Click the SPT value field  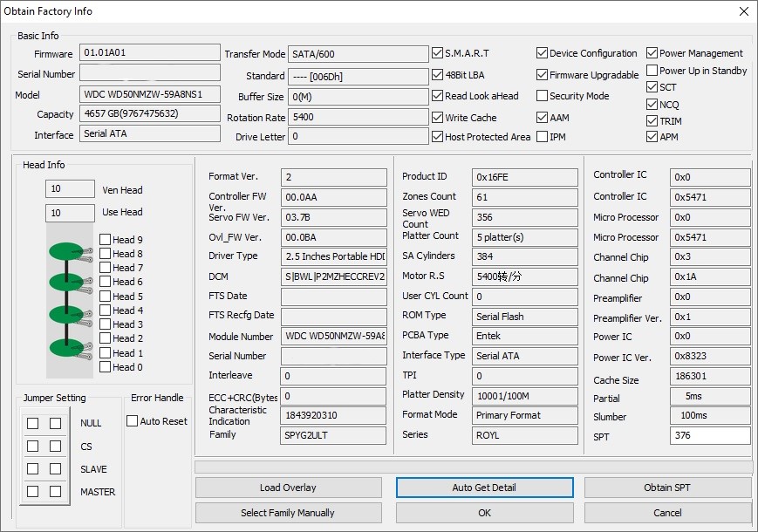(710, 435)
